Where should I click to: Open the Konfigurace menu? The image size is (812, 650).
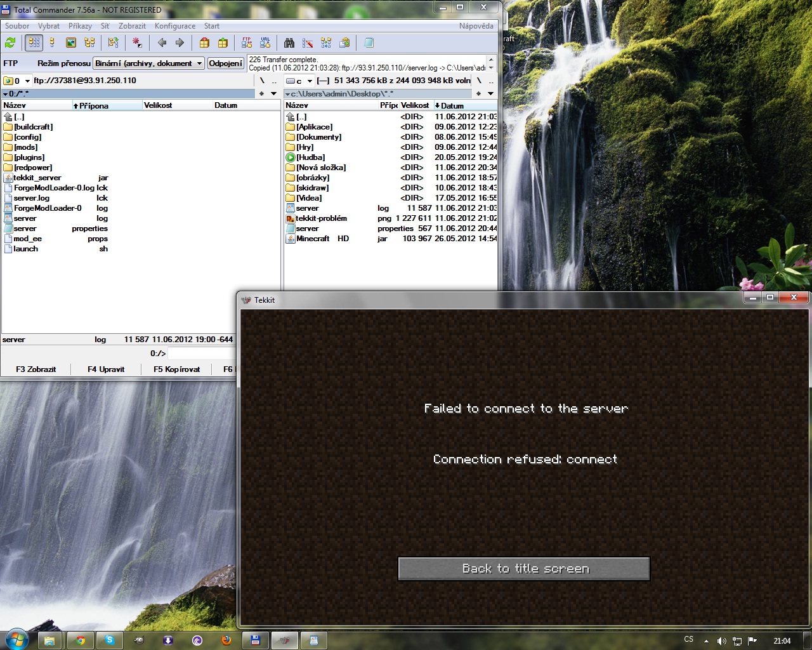tap(175, 26)
